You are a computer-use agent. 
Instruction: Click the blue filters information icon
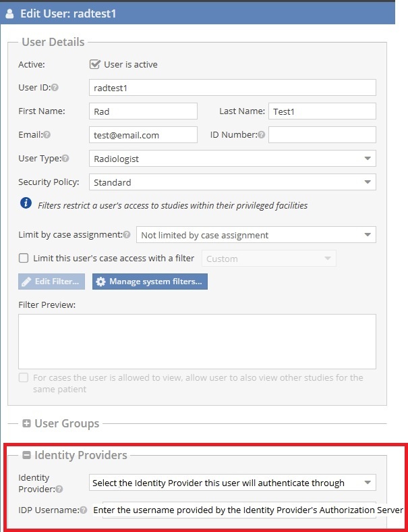coord(26,203)
